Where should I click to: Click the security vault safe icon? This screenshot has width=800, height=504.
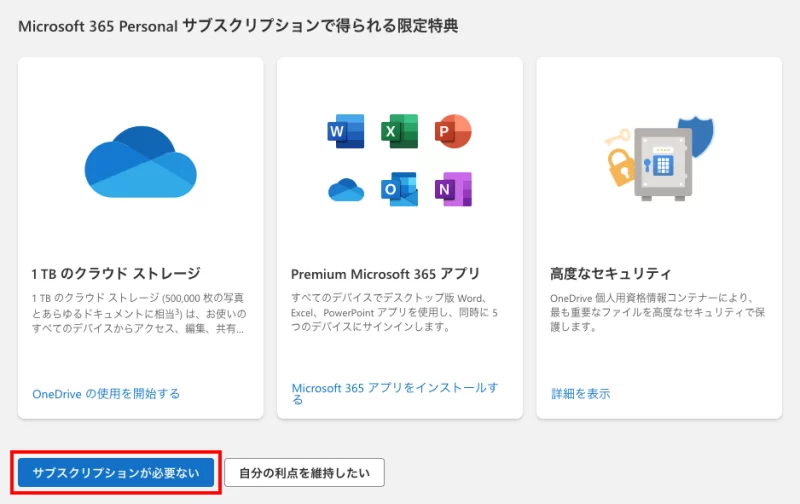click(x=660, y=160)
